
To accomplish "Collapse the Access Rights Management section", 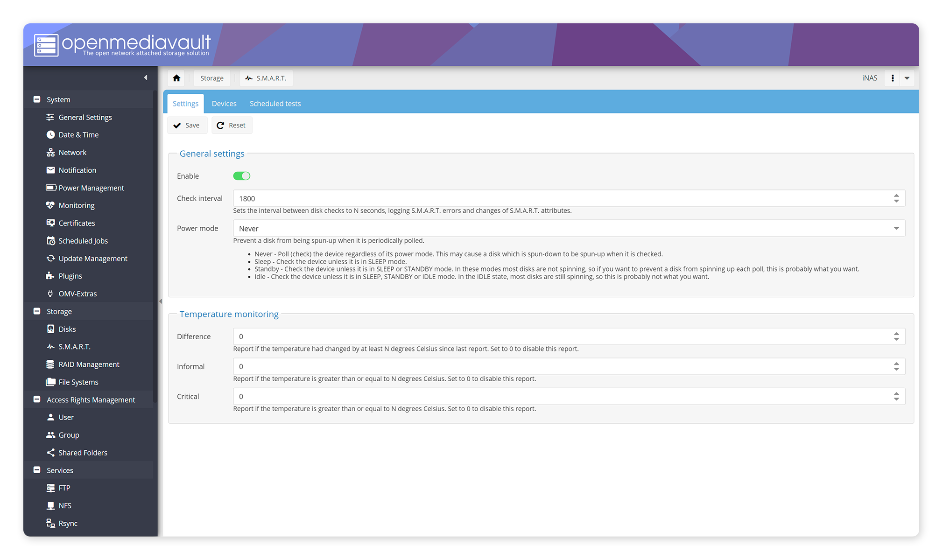I will coord(37,399).
